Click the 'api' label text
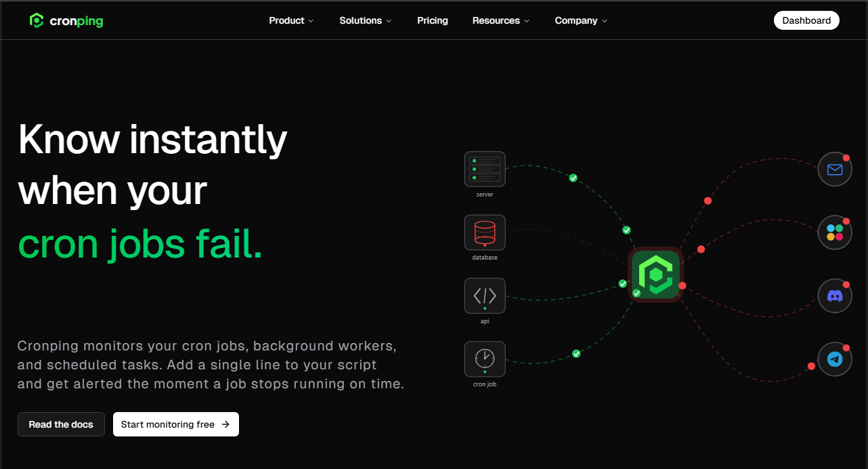Viewport: 868px width, 469px height. point(485,321)
